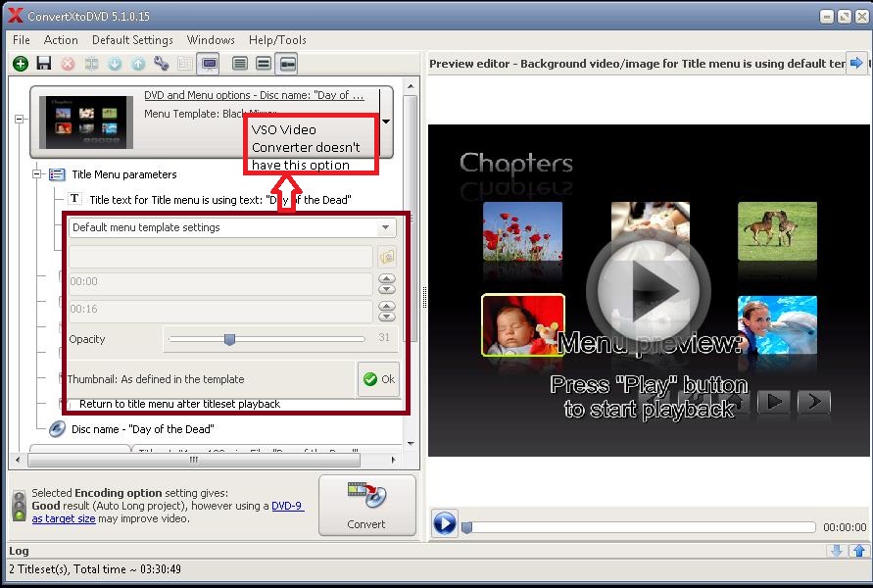Click the disc icon beside Disc name
Image resolution: width=873 pixels, height=588 pixels.
57,429
